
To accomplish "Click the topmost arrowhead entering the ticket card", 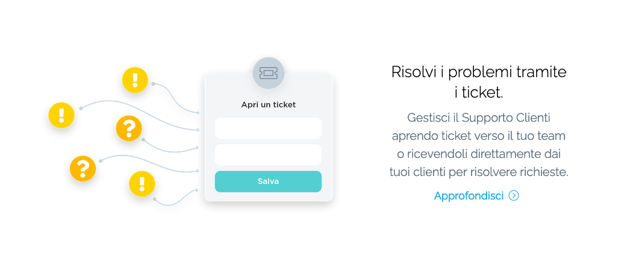I will pos(198,113).
